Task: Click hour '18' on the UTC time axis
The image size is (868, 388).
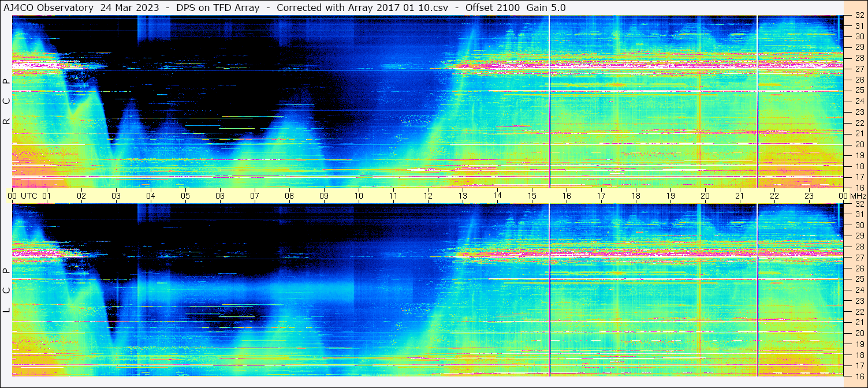Action: 636,196
